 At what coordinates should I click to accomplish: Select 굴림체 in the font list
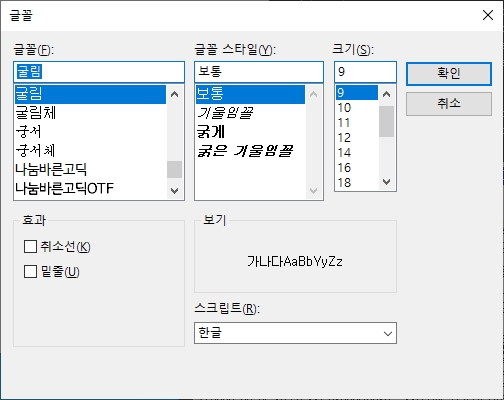90,113
